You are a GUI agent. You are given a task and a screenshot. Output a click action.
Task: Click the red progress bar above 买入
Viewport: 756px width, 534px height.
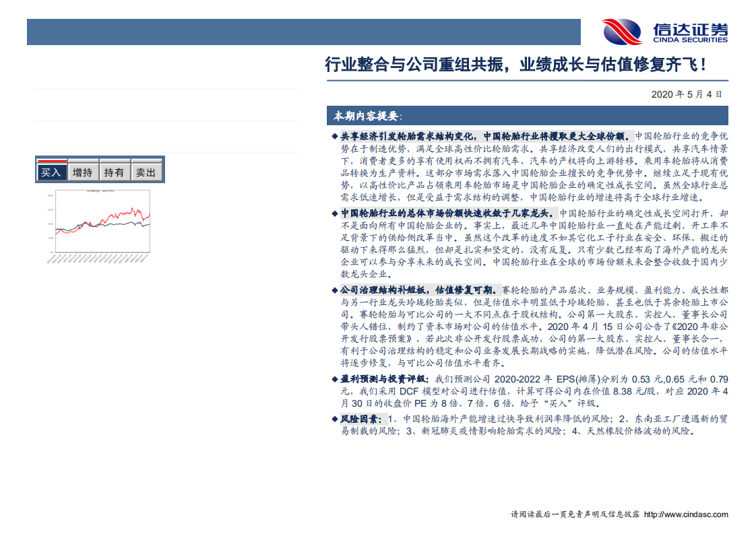(53, 161)
